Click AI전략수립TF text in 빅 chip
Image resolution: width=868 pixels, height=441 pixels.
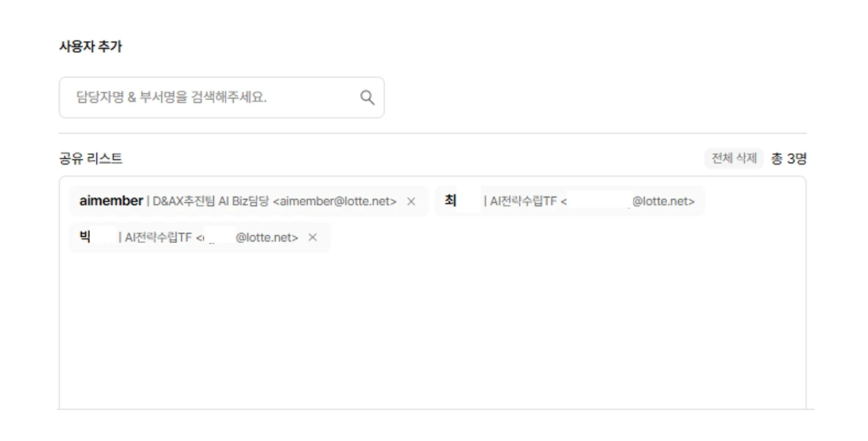click(159, 237)
